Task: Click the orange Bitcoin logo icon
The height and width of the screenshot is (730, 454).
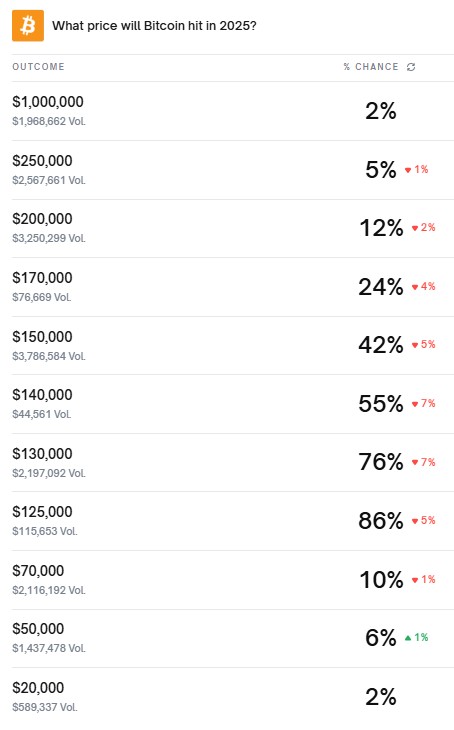Action: coord(28,26)
